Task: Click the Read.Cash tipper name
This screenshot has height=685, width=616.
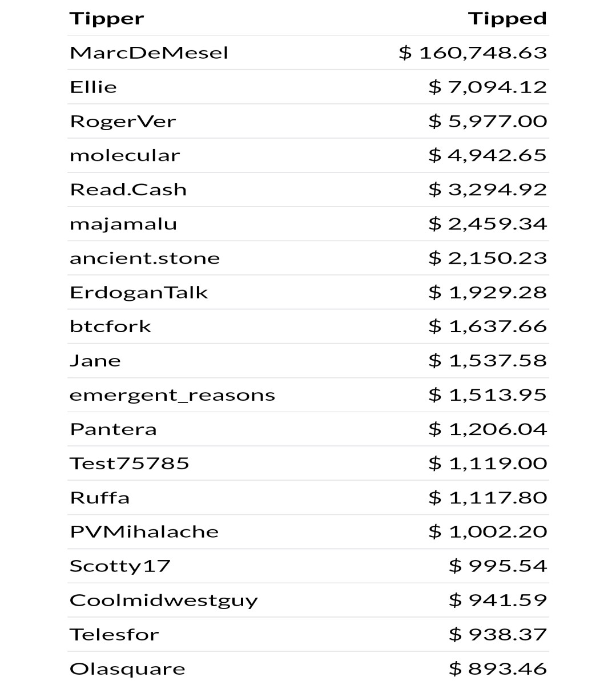Action: click(128, 190)
